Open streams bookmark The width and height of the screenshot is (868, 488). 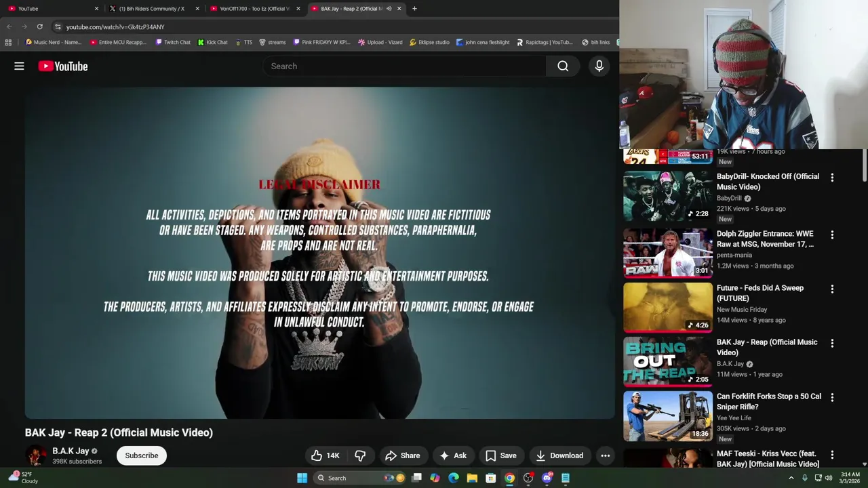coord(272,42)
